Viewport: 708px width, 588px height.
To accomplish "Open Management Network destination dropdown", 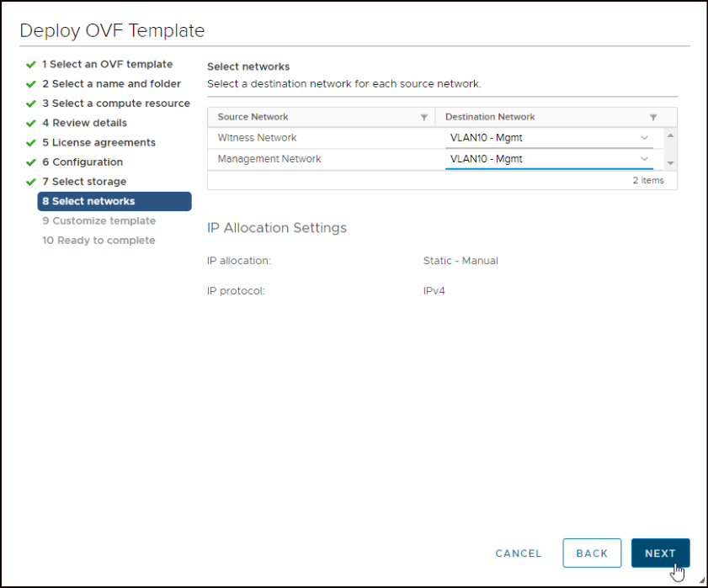I will tap(549, 159).
